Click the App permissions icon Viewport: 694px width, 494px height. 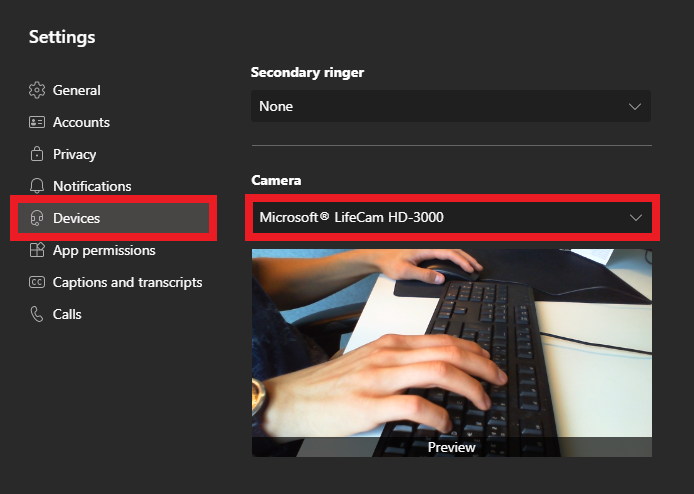click(x=37, y=250)
